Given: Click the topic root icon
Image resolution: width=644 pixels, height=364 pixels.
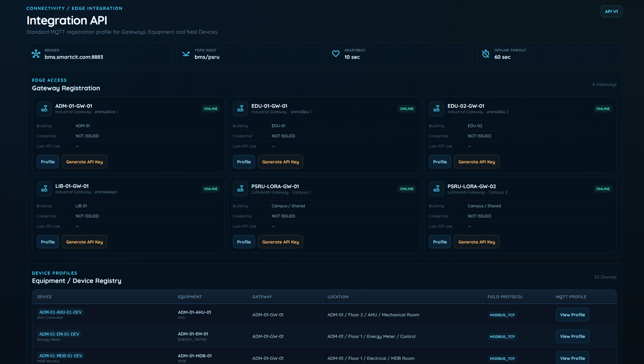Looking at the screenshot, I should coord(186,54).
